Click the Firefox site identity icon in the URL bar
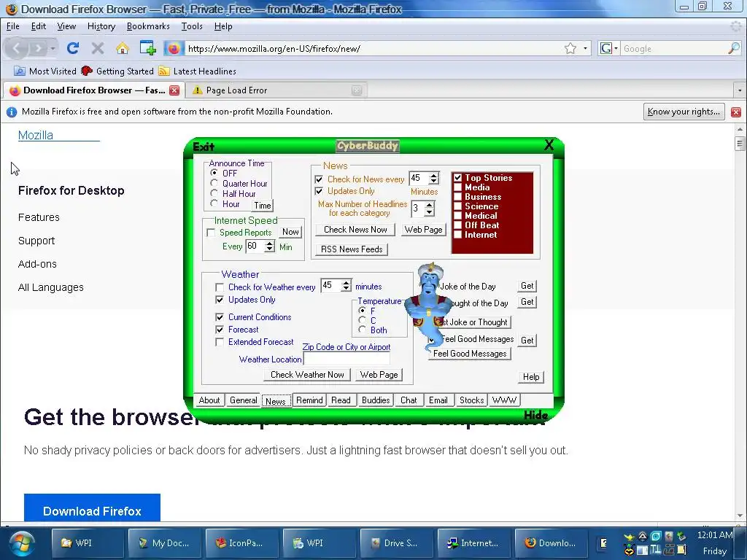This screenshot has width=747, height=560. click(174, 48)
